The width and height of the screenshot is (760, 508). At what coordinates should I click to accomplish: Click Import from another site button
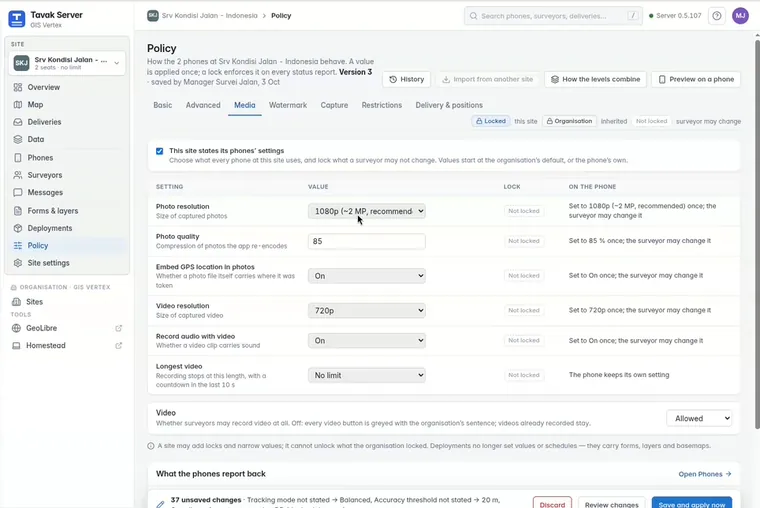[x=488, y=79]
